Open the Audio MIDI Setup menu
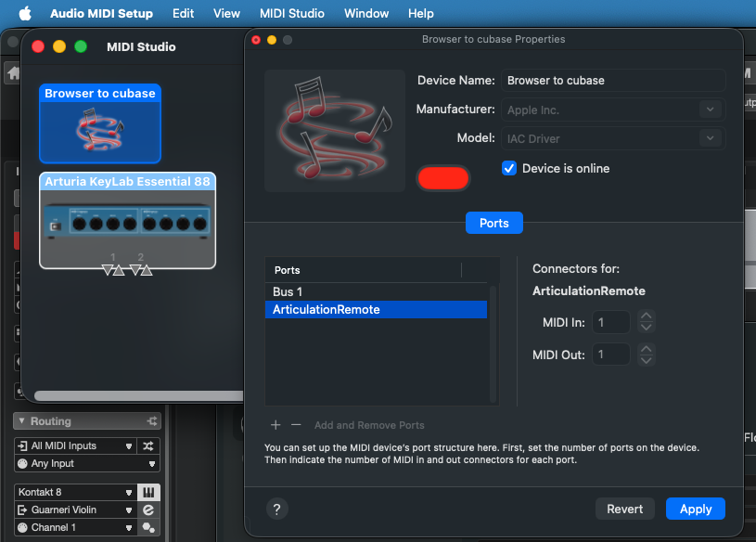This screenshot has height=542, width=756. (x=101, y=14)
